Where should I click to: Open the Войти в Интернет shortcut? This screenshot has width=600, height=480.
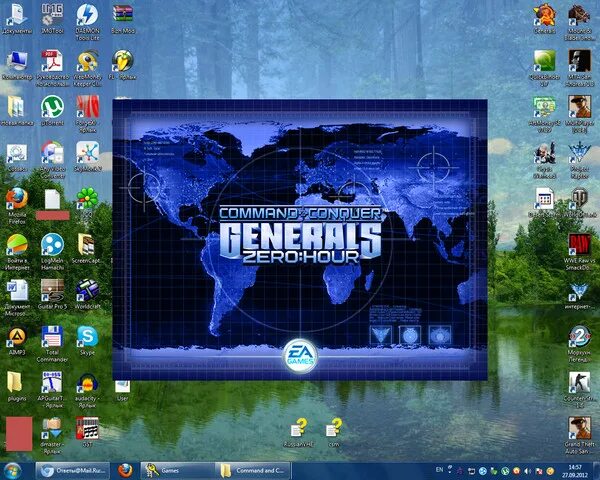[17, 246]
